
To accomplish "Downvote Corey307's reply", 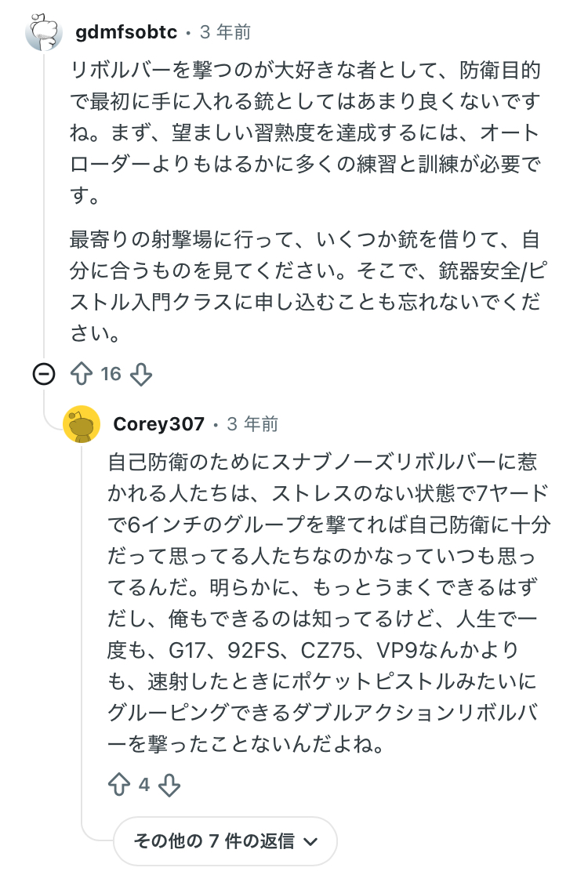I will pos(169,784).
